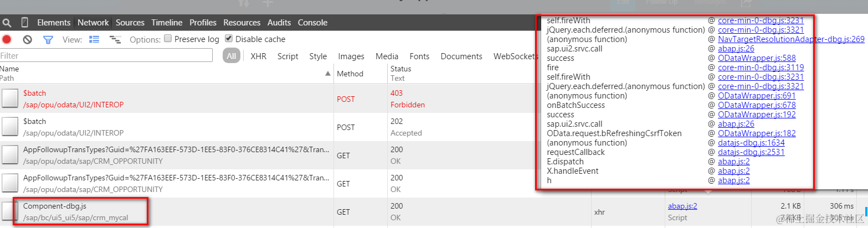Toggle device mode phone icon
The height and width of the screenshot is (228, 868).
24,23
